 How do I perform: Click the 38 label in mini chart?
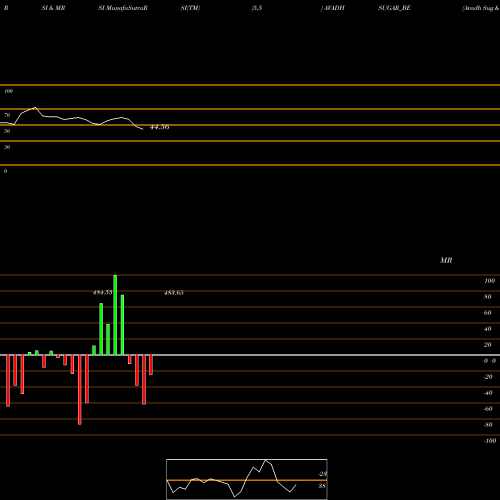(x=322, y=486)
